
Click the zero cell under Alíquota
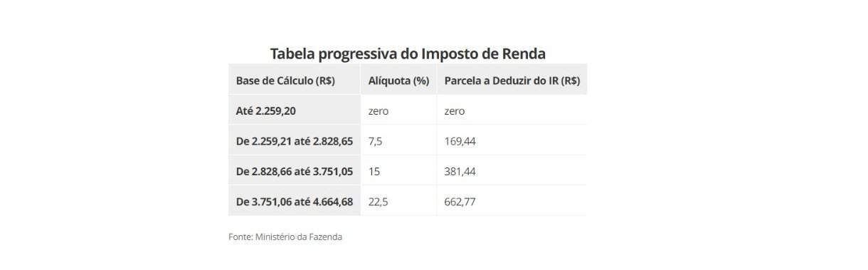coord(379,111)
